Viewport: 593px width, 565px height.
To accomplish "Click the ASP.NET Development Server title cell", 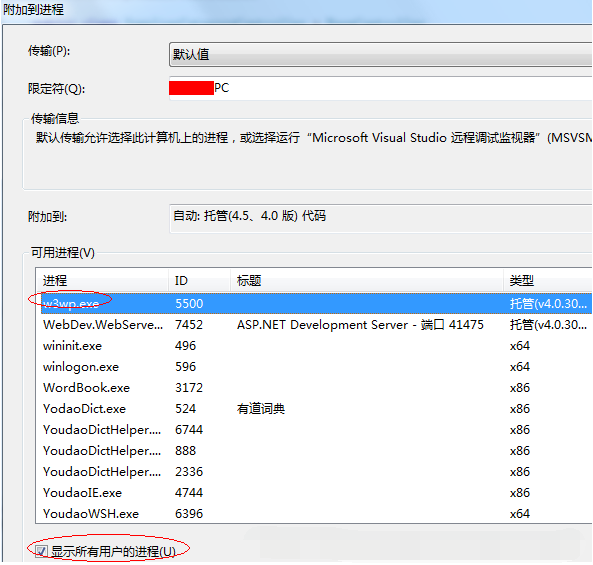I will point(360,324).
